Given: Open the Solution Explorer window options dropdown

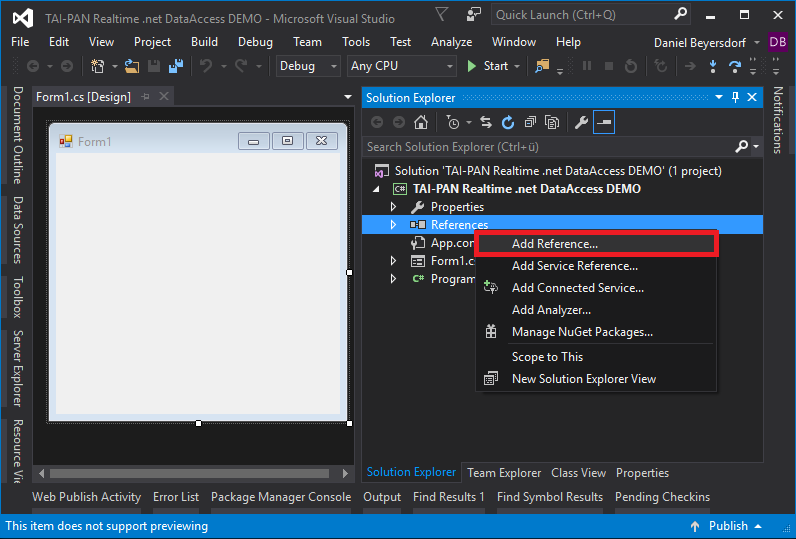Looking at the screenshot, I should tap(719, 97).
